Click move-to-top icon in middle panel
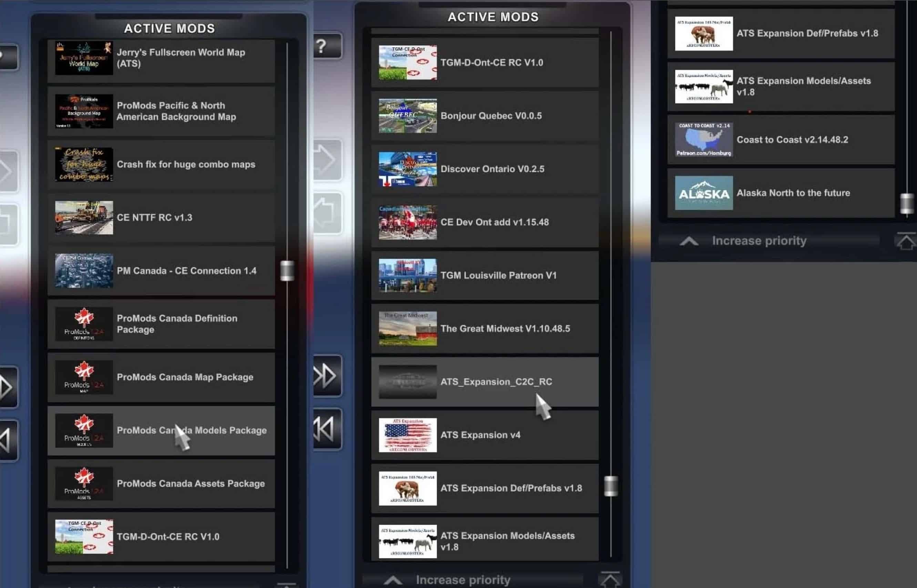This screenshot has width=917, height=588. click(610, 580)
